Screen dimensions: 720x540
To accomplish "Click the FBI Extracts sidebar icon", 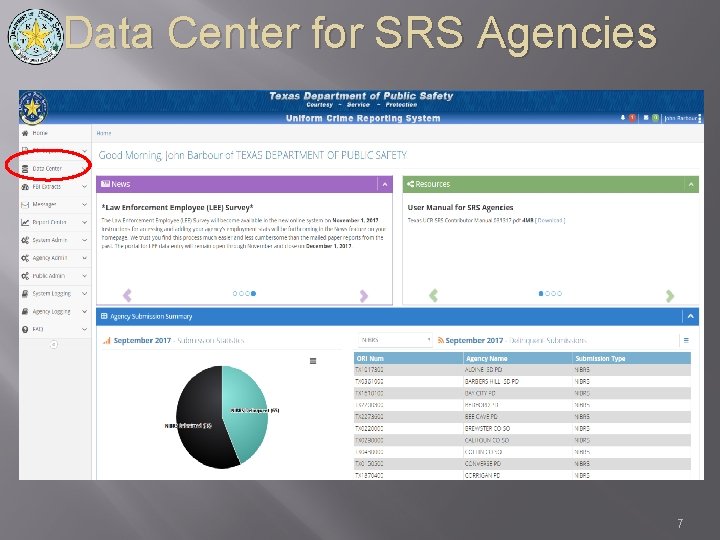I will pyautogui.click(x=25, y=186).
